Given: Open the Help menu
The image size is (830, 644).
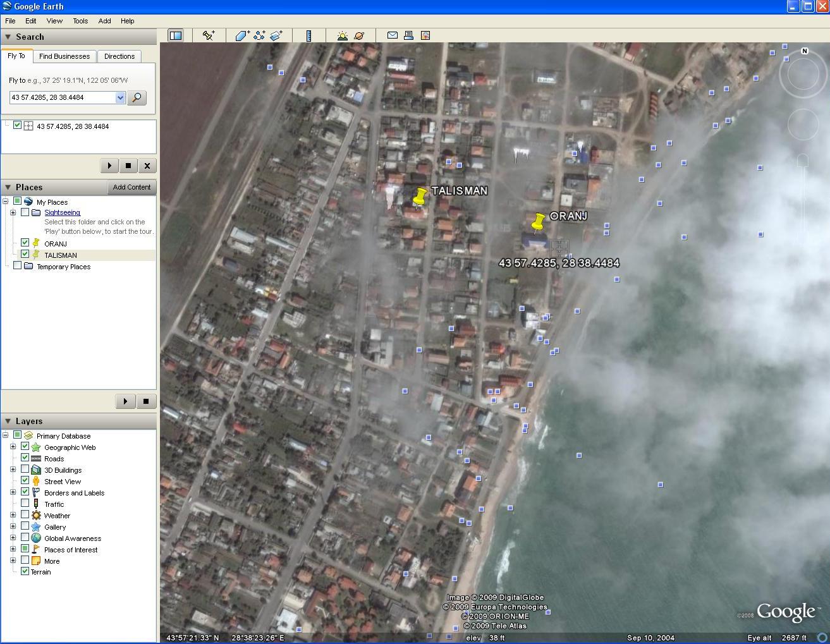Looking at the screenshot, I should click(127, 21).
